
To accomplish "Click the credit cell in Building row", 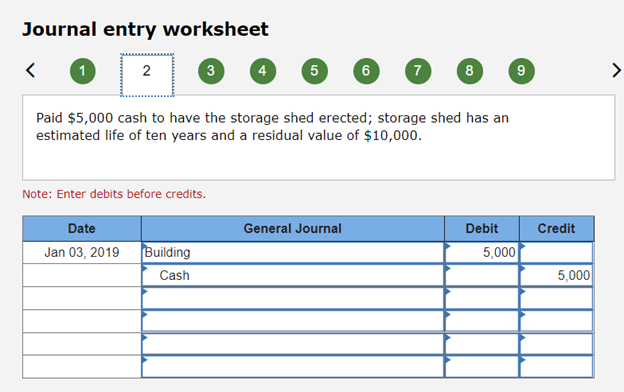I will (556, 252).
